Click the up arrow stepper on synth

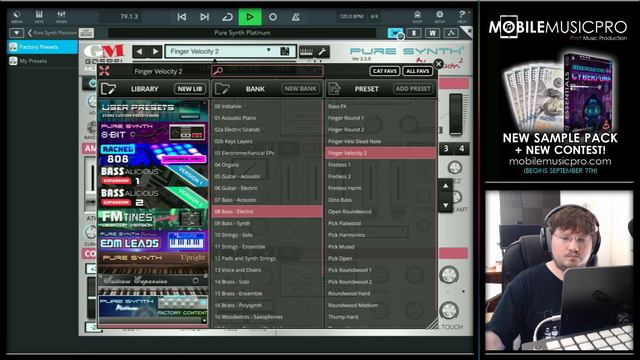tap(446, 186)
